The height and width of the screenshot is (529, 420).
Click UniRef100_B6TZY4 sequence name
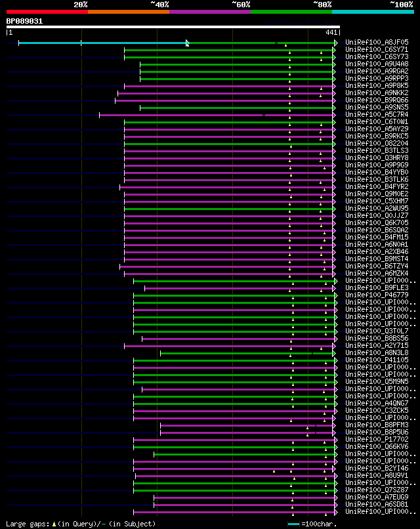[x=377, y=266]
